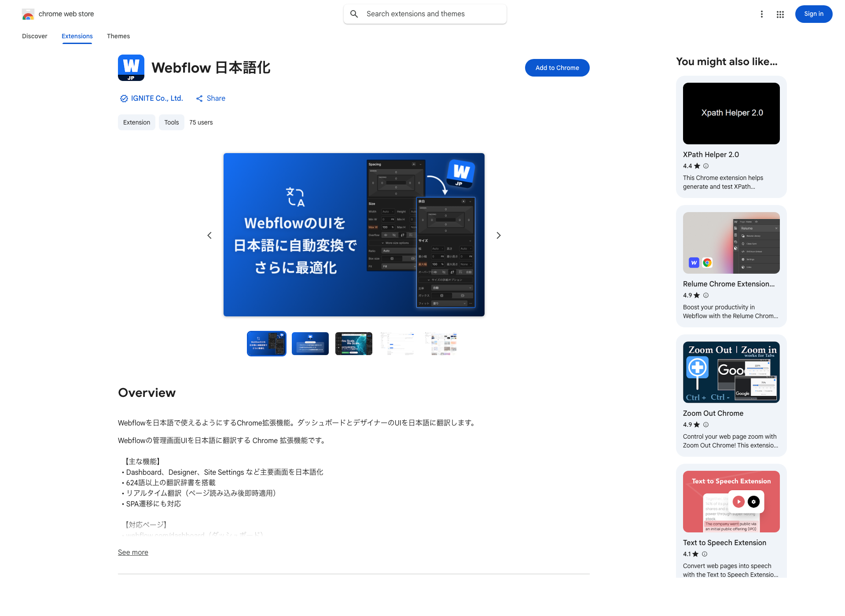Click the Share link
The image size is (845, 616).
[216, 99]
